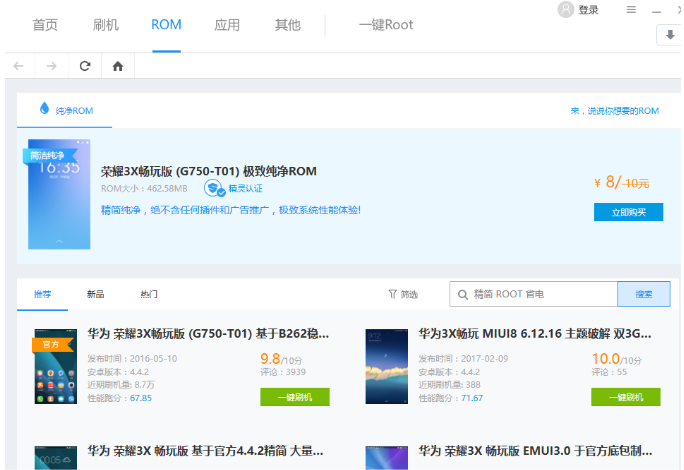Click 登录 to sign in
The width and height of the screenshot is (684, 470).
coord(588,10)
